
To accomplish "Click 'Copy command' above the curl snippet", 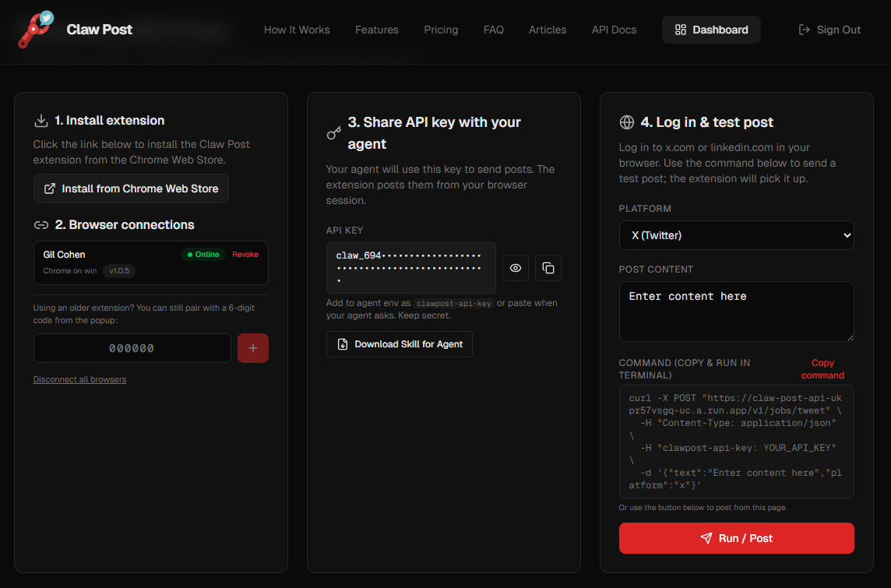I will (822, 368).
